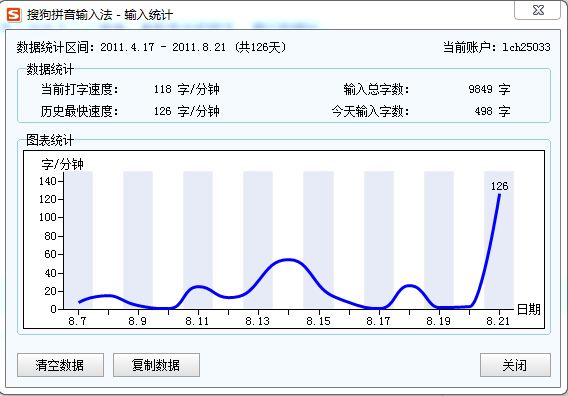Click the 8.19 date axis label
This screenshot has height=396, width=568.
439,321
